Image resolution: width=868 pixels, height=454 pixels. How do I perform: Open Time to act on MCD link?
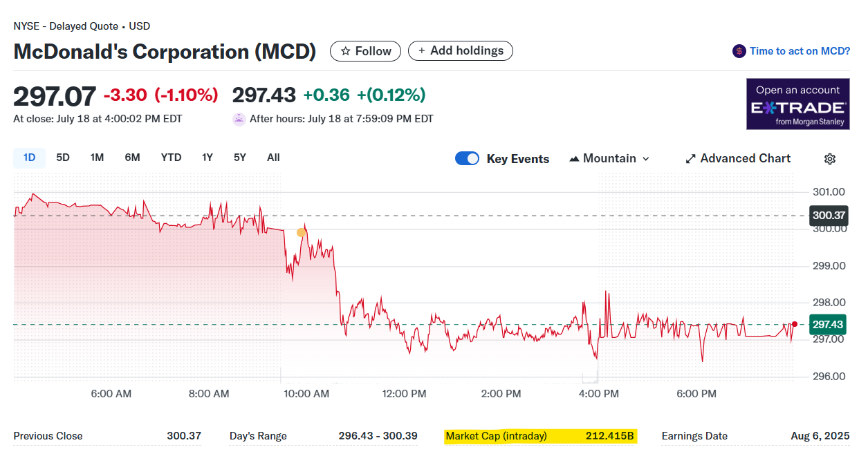[x=800, y=51]
